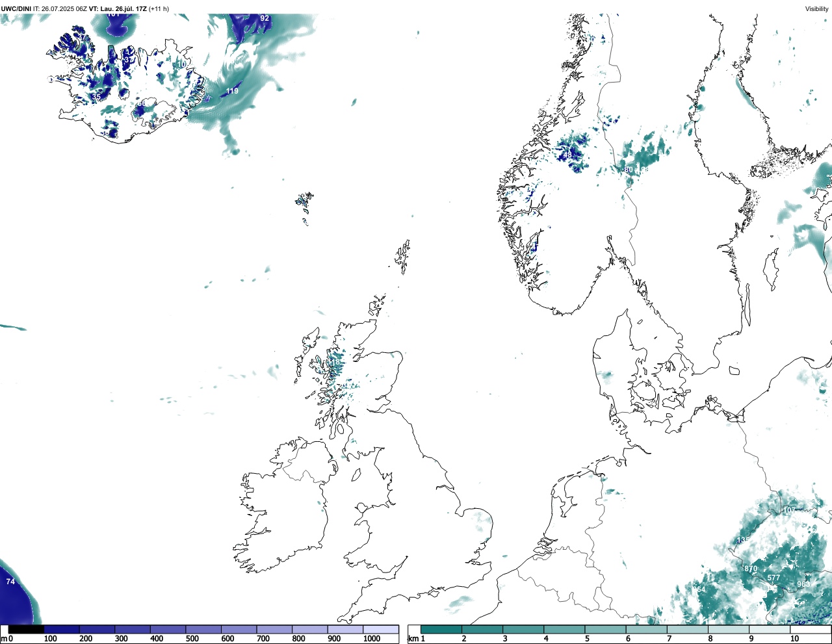Viewport: 832px width, 644px height.
Task: Click the '700' tick label on metre scale
Action: [x=263, y=639]
